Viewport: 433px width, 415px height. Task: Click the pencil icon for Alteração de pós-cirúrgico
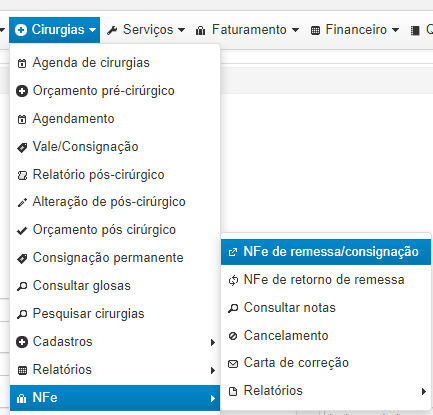[22, 202]
